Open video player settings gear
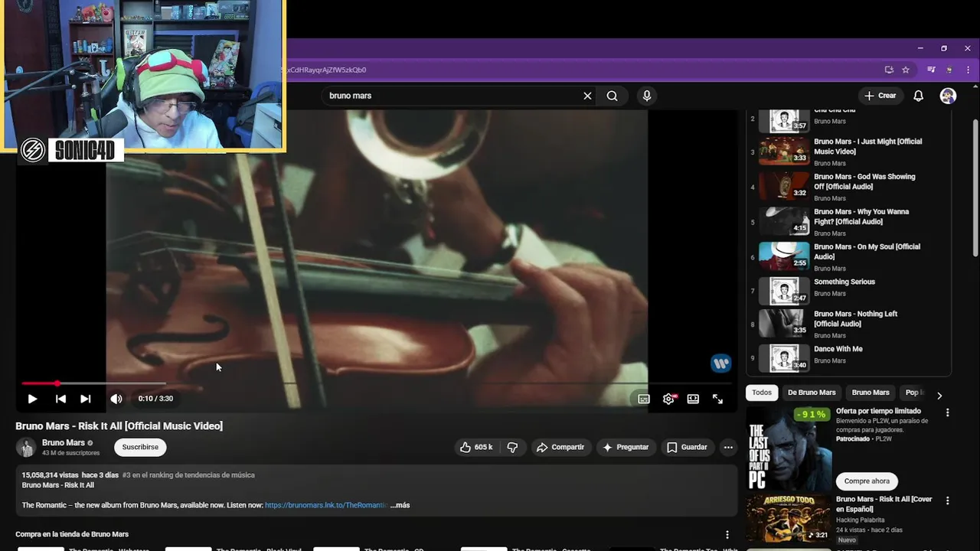This screenshot has width=980, height=551. (669, 399)
